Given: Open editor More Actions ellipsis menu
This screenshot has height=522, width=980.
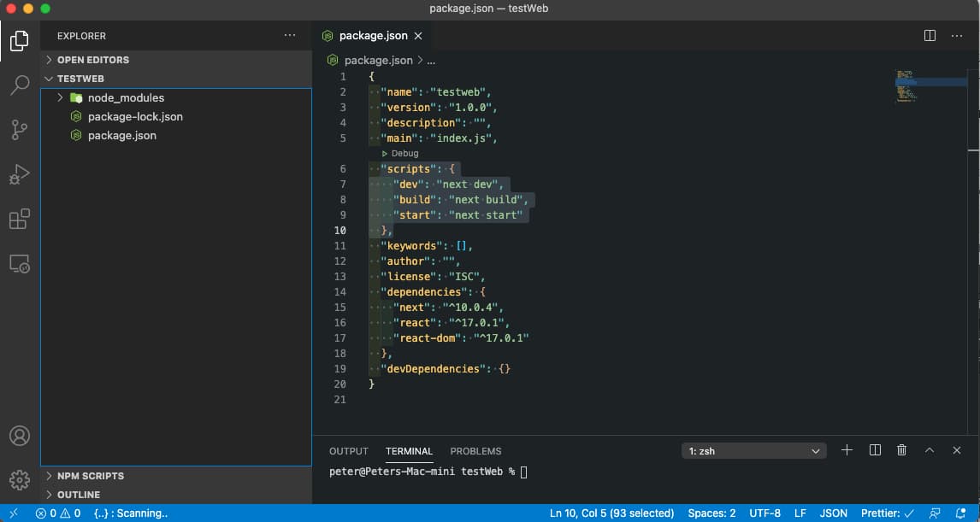Looking at the screenshot, I should [957, 36].
